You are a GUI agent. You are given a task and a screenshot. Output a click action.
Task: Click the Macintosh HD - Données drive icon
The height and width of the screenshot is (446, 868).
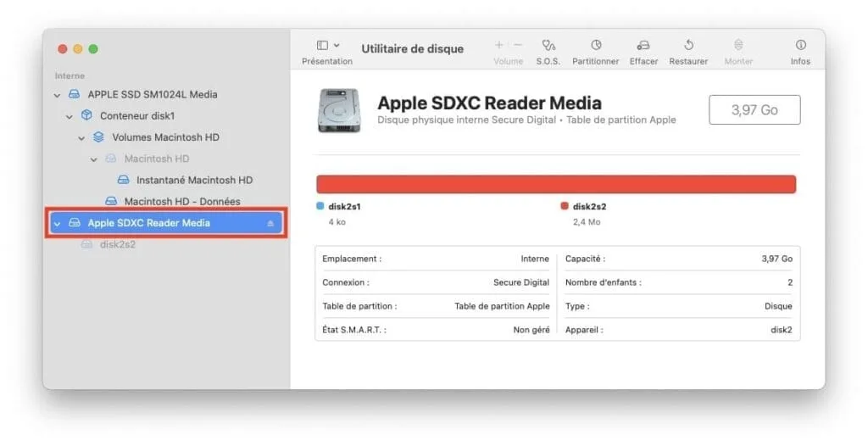pyautogui.click(x=111, y=201)
